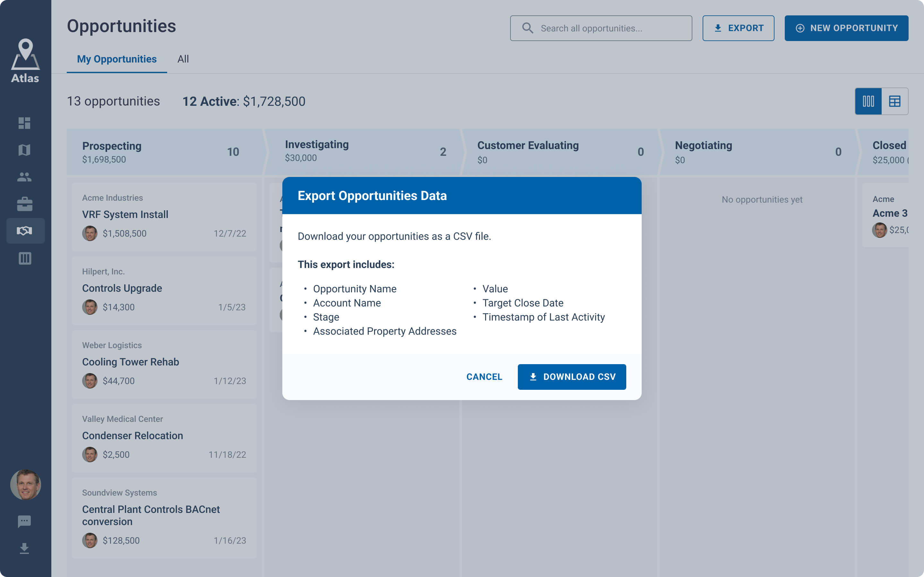Cancel the export dialog
Viewport: 924px width, 577px height.
[x=484, y=377]
